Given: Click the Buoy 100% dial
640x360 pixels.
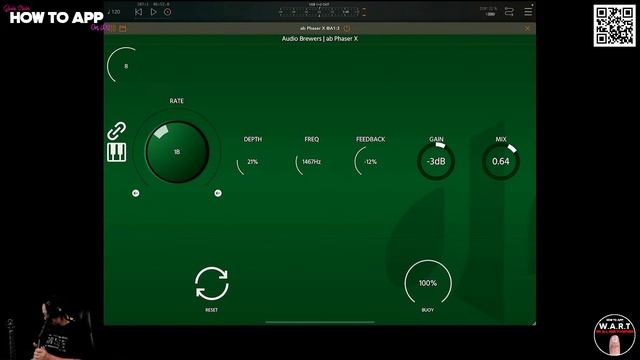Looking at the screenshot, I should point(428,283).
